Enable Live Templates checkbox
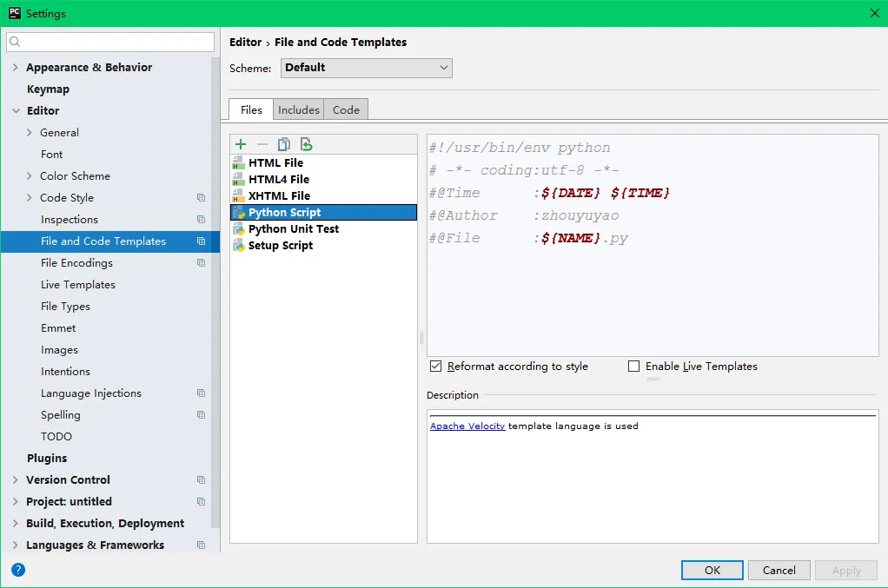 [x=634, y=367]
